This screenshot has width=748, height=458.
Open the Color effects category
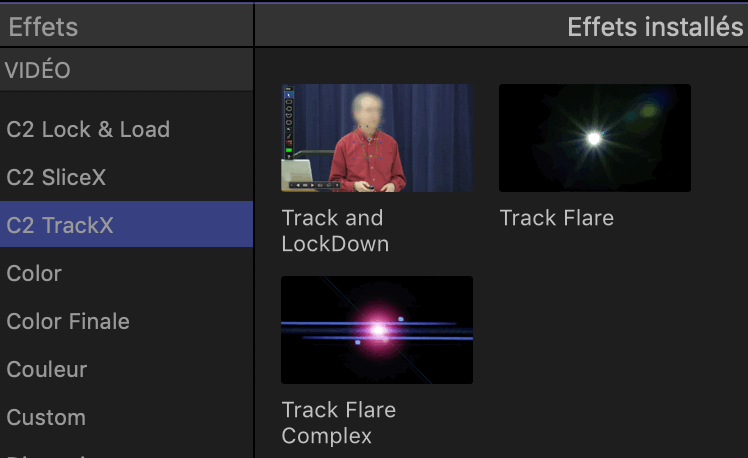126,273
